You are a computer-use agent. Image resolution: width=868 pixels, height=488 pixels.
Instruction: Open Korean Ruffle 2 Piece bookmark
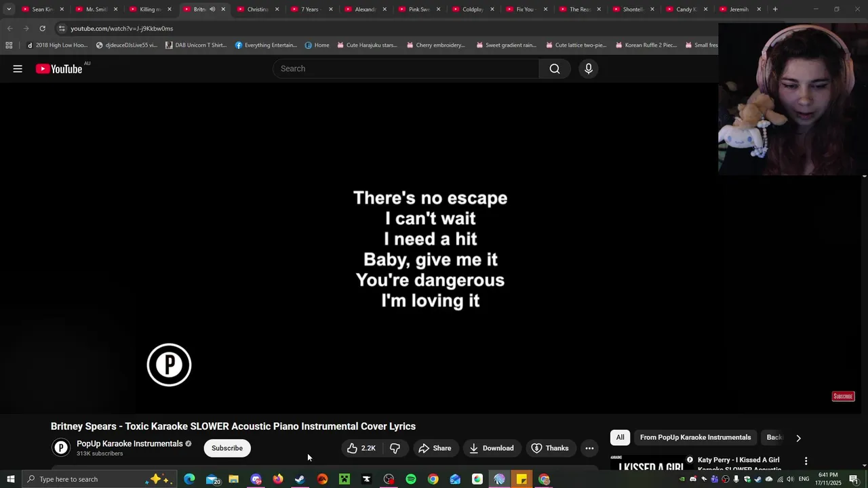(646, 45)
